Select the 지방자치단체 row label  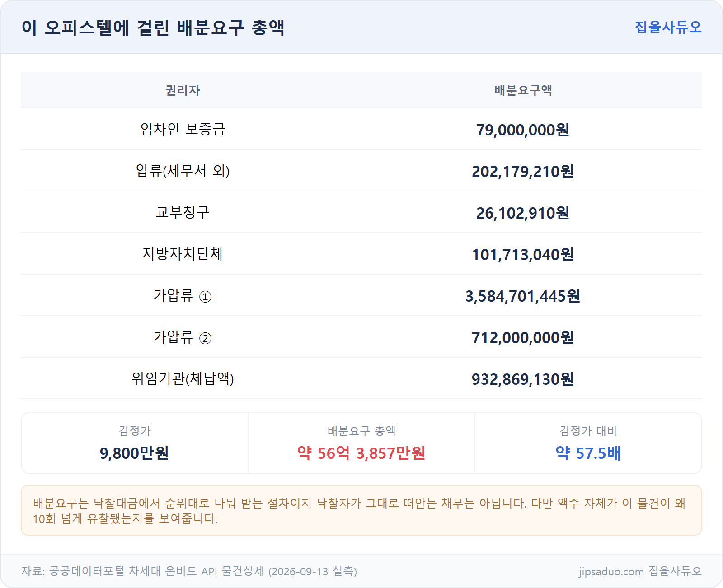[183, 254]
